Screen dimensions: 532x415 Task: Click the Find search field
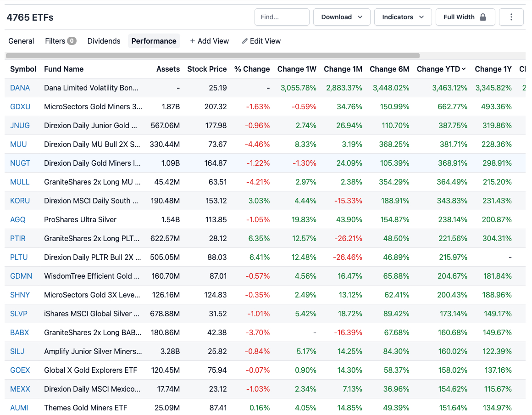tap(282, 17)
